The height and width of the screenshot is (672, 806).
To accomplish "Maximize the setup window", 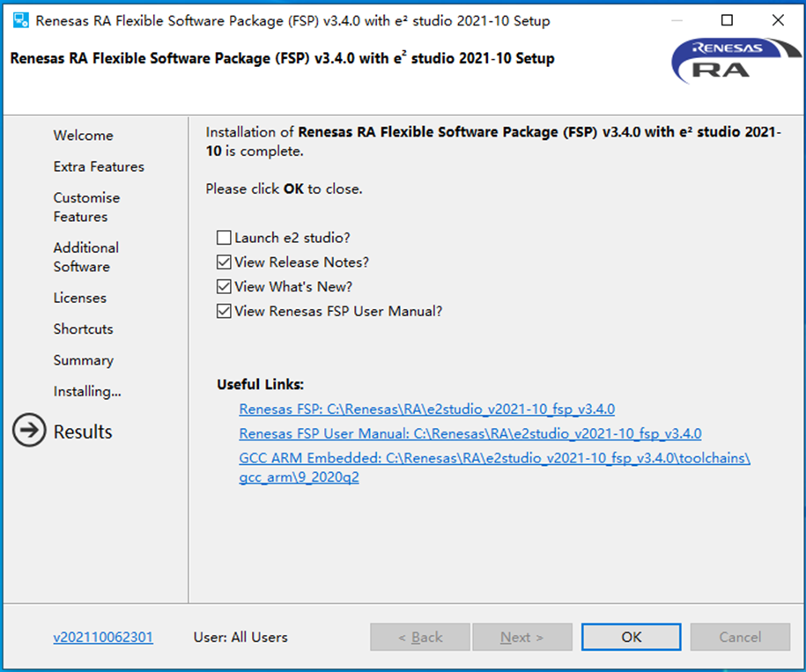I will (x=727, y=20).
